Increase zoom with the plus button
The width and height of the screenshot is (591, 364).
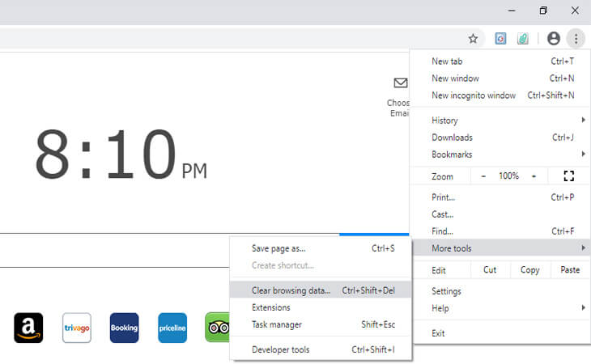tap(534, 176)
